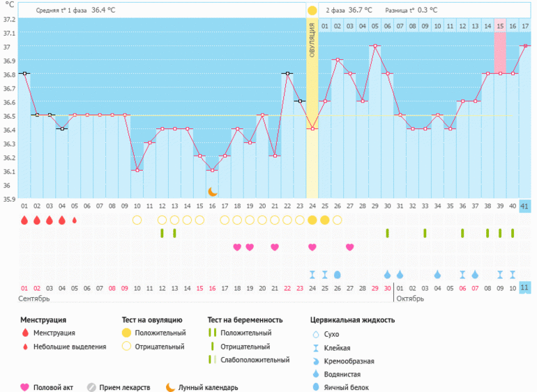Click the crescent moon icon on day 16
The width and height of the screenshot is (537, 392).
pos(213,192)
